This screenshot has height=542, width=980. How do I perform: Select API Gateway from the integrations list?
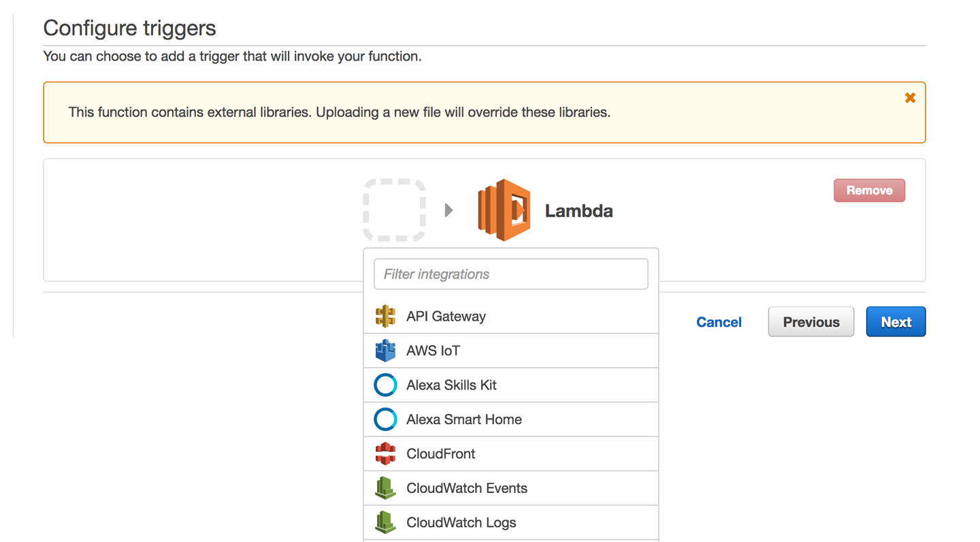[446, 317]
